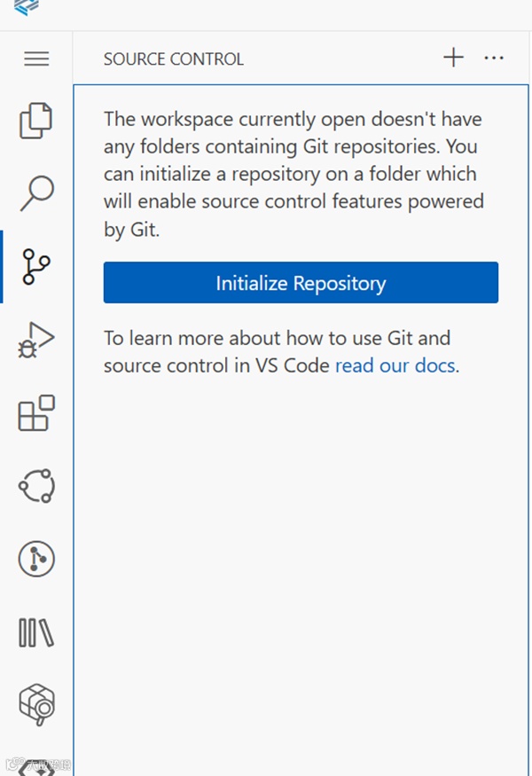Viewport: 532px width, 776px height.
Task: Click the empty area below the docs text
Action: pos(301,550)
